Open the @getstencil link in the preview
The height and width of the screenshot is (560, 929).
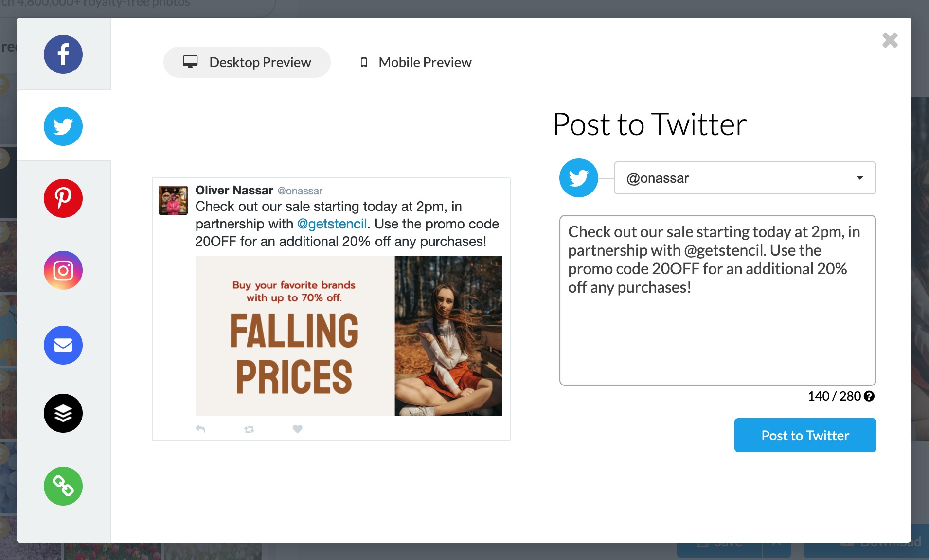tap(332, 224)
